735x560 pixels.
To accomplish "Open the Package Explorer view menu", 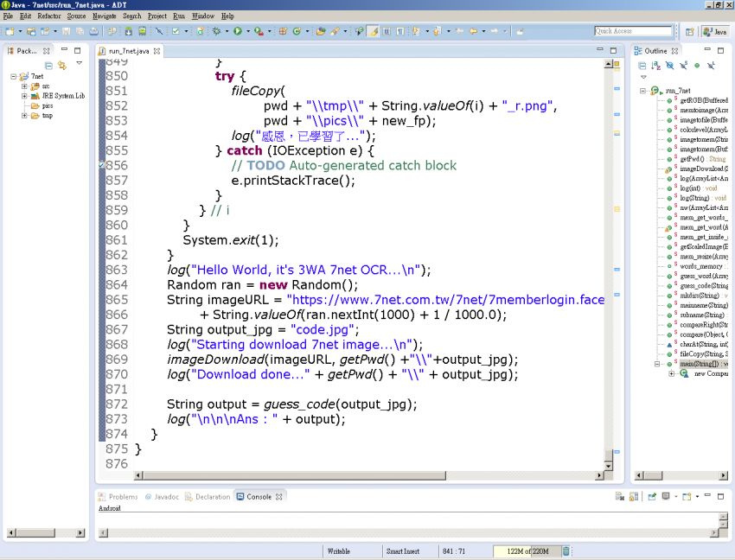I will pyautogui.click(x=79, y=63).
